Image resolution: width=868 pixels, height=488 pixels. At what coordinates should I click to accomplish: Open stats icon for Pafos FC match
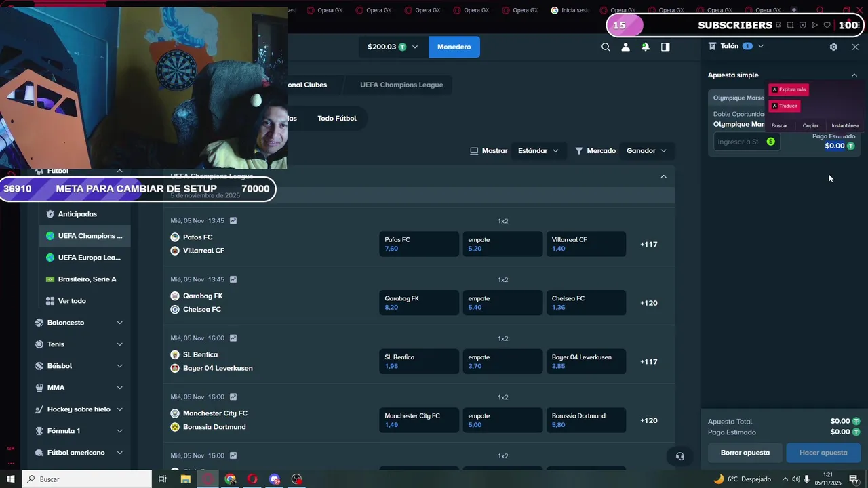233,220
